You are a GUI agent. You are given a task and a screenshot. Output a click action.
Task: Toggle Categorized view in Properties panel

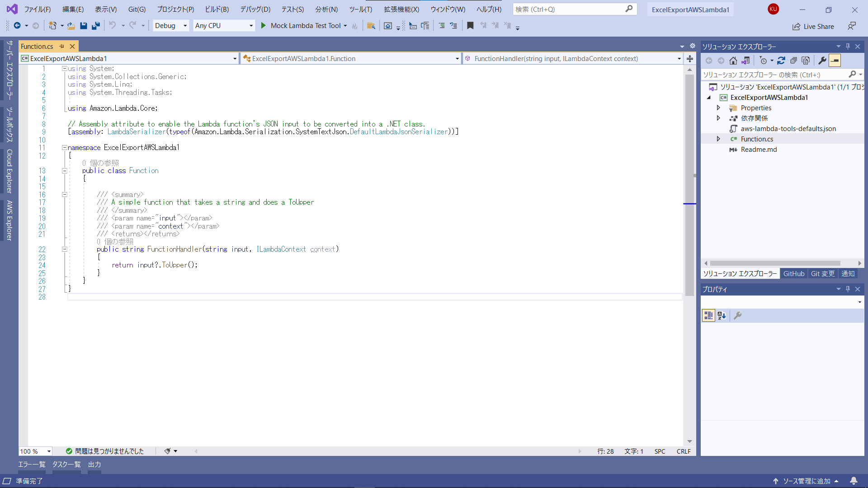(708, 316)
